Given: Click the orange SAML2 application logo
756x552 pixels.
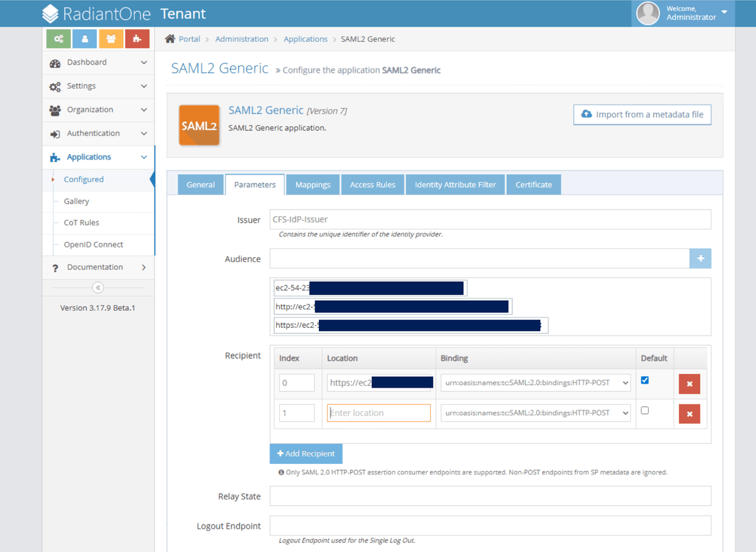Looking at the screenshot, I should tap(199, 125).
